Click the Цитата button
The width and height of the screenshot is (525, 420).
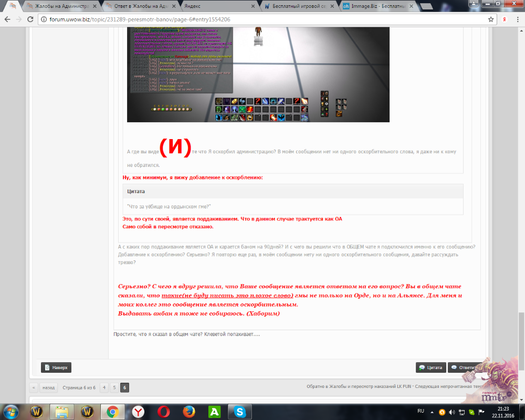point(430,367)
